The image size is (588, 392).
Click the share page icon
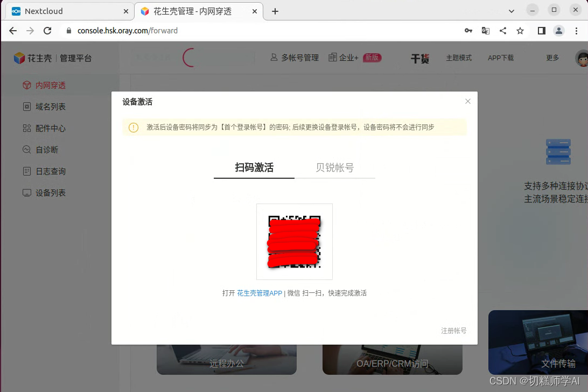[503, 31]
